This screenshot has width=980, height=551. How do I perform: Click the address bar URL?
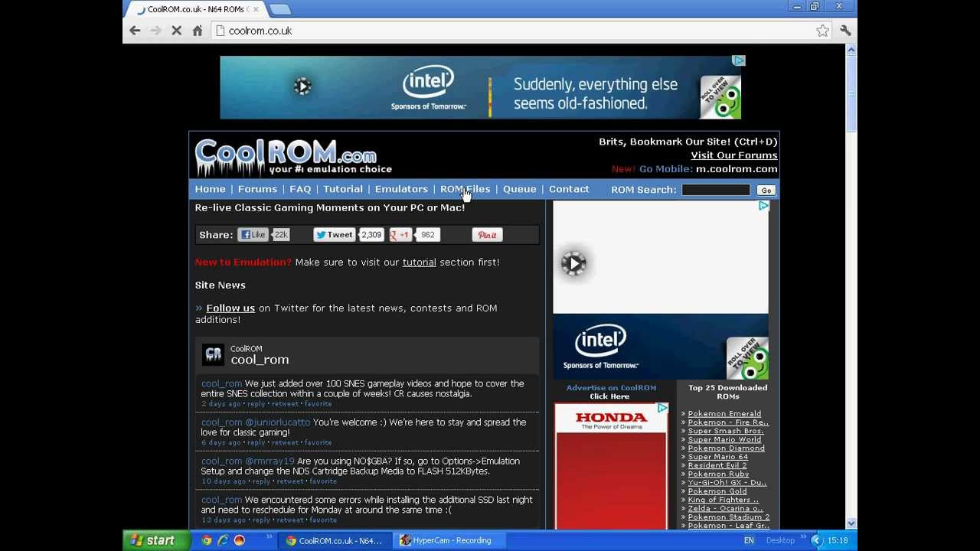(x=260, y=31)
